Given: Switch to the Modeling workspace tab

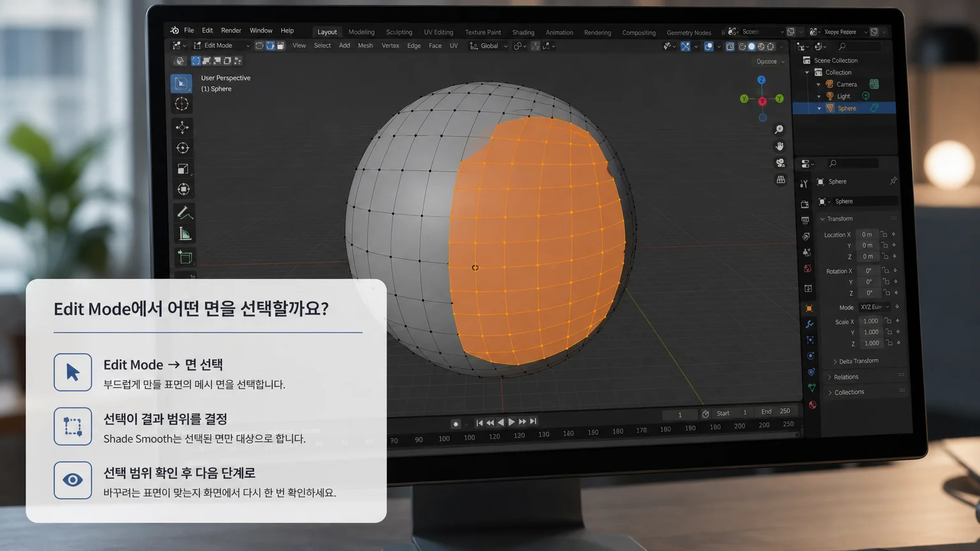Looking at the screenshot, I should [362, 32].
